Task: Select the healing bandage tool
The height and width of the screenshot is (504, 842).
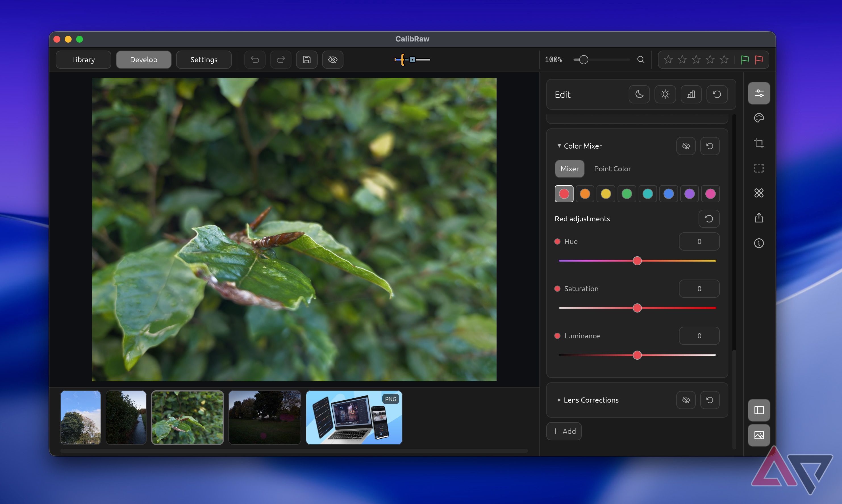Action: click(x=759, y=193)
